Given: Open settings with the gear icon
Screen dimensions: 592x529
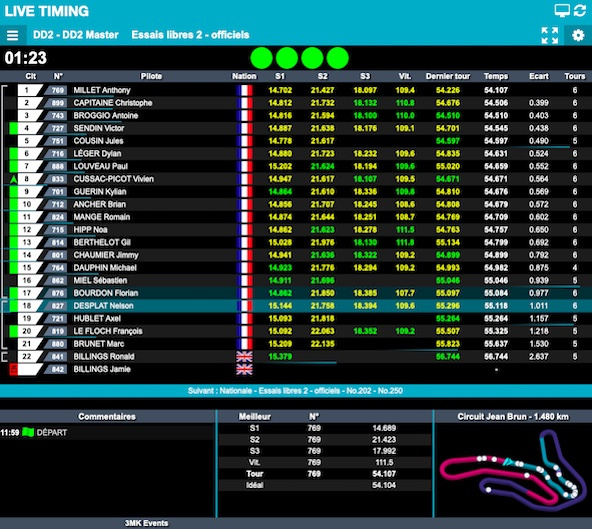Looking at the screenshot, I should tap(578, 35).
